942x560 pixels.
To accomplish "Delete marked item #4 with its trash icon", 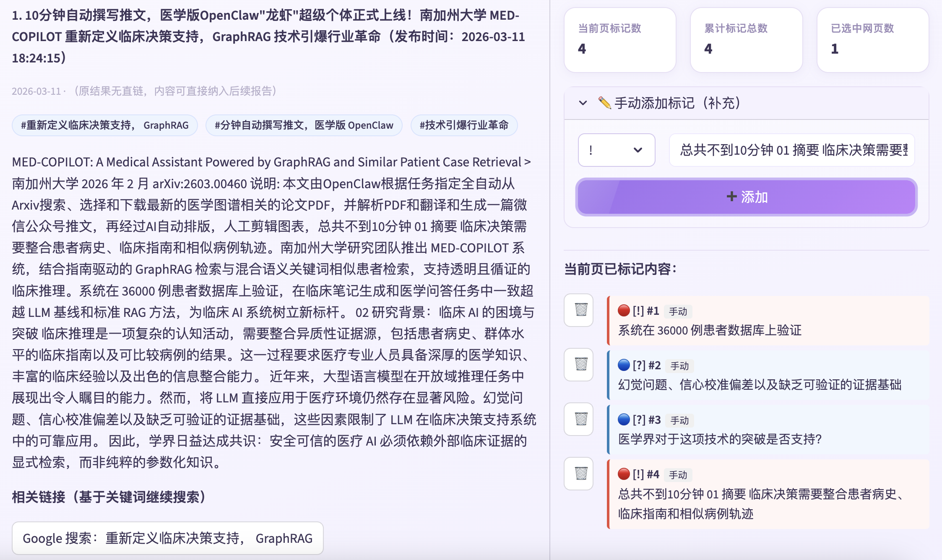I will click(x=579, y=474).
